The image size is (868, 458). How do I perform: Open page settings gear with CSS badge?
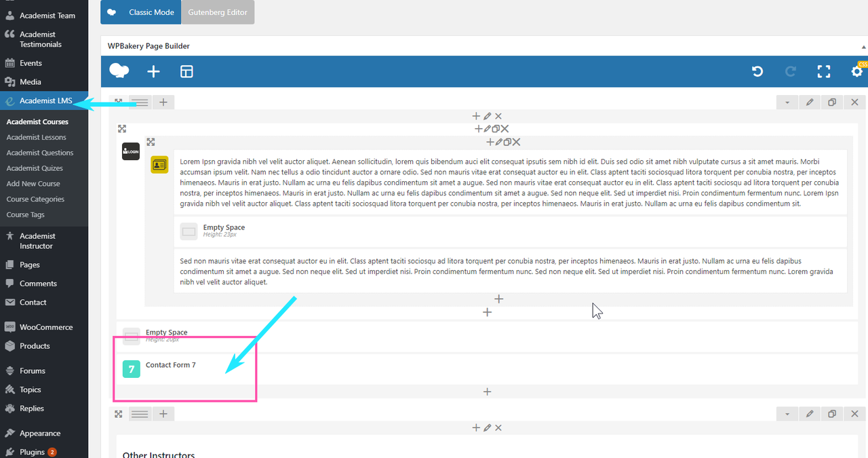858,71
